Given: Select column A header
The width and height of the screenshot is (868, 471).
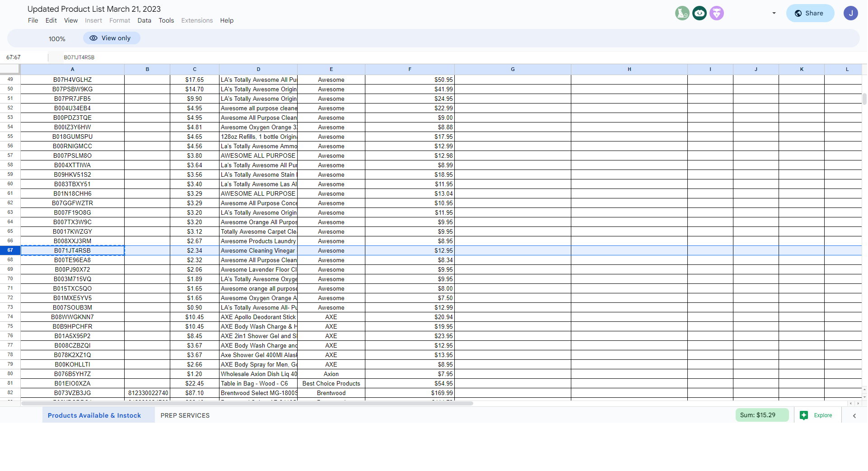Looking at the screenshot, I should click(72, 69).
